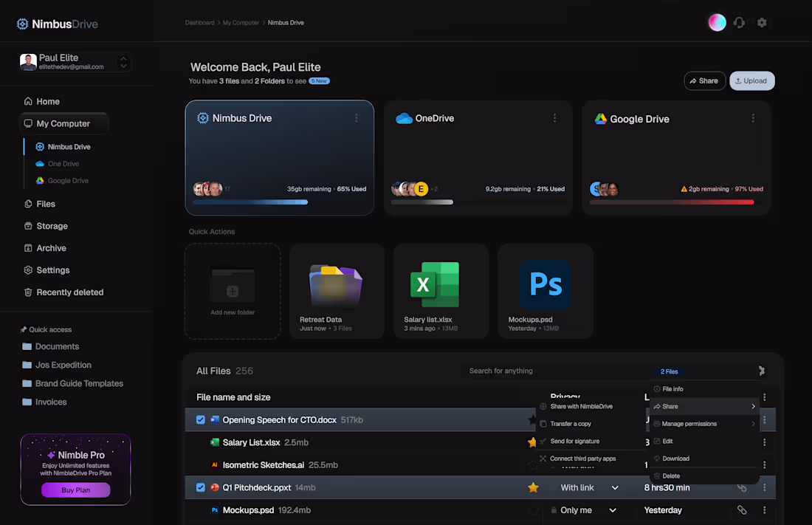The width and height of the screenshot is (812, 525).
Task: Click the OneDrive card collaborator avatars
Action: 410,188
